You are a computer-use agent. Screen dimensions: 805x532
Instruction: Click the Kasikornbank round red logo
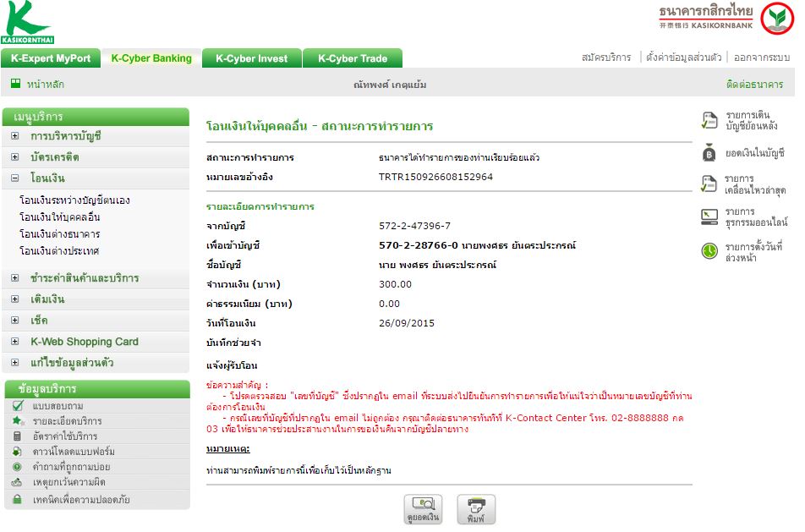click(777, 18)
